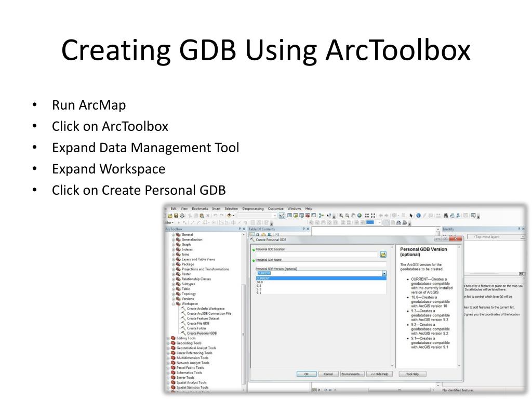Click the Environments... button
The height and width of the screenshot is (399, 532).
[x=352, y=374]
